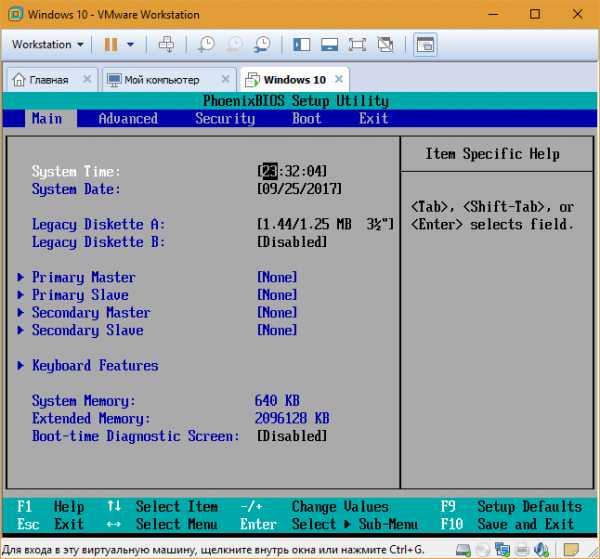Select Legacy Diskette A value
The image size is (600, 559).
(325, 224)
